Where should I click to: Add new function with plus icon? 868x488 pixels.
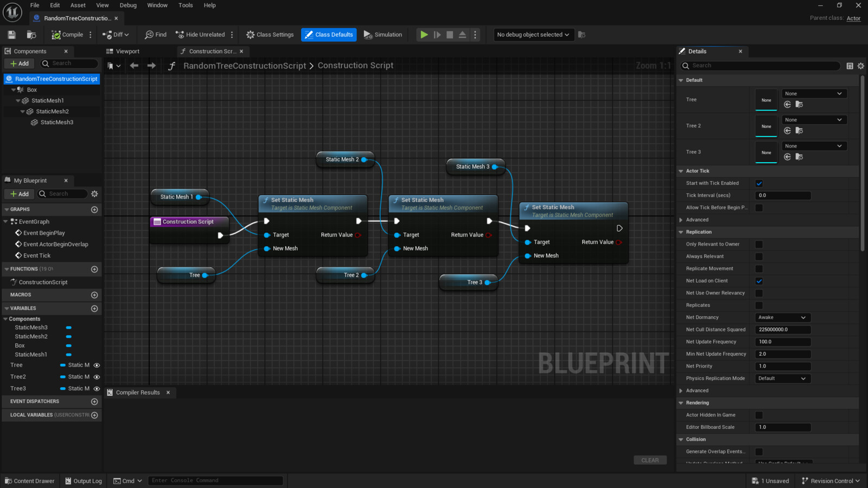[94, 269]
